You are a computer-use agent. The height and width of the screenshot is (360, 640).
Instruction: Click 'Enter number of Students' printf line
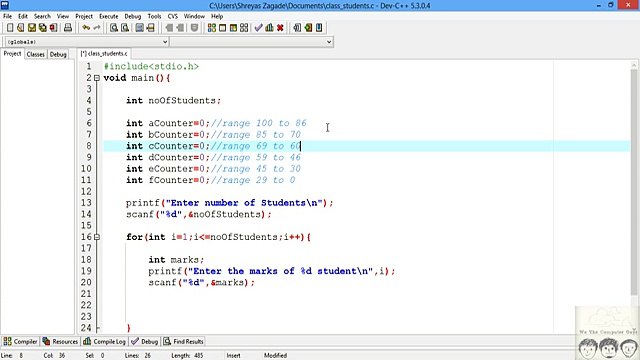[229, 203]
